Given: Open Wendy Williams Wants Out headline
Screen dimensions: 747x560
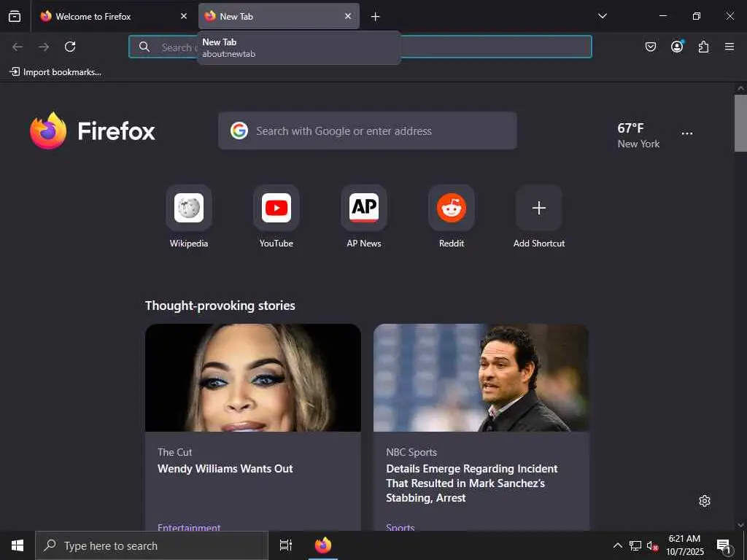Looking at the screenshot, I should coord(225,469).
